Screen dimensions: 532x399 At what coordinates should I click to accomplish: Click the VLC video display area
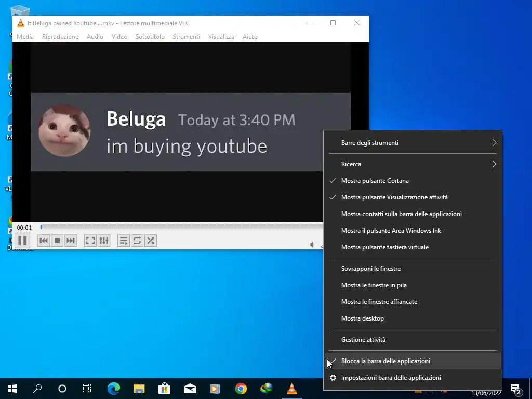(x=190, y=132)
